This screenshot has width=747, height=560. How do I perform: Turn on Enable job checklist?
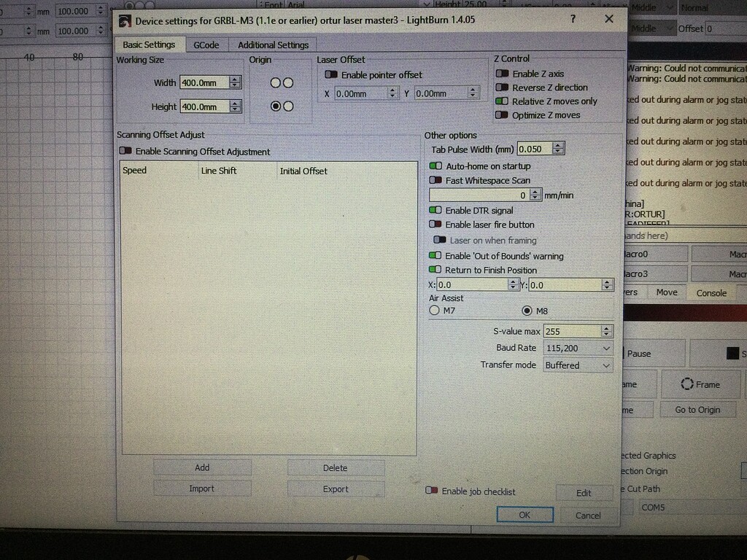click(432, 491)
